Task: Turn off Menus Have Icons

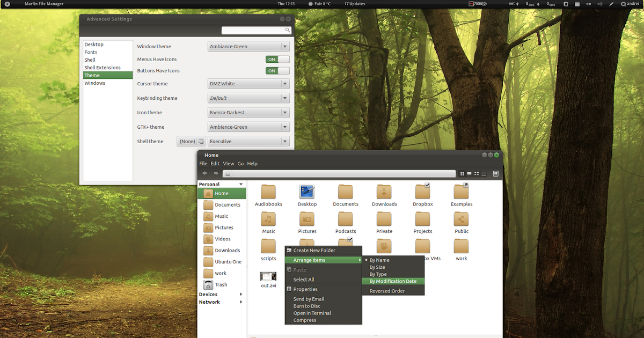Action: [x=277, y=59]
